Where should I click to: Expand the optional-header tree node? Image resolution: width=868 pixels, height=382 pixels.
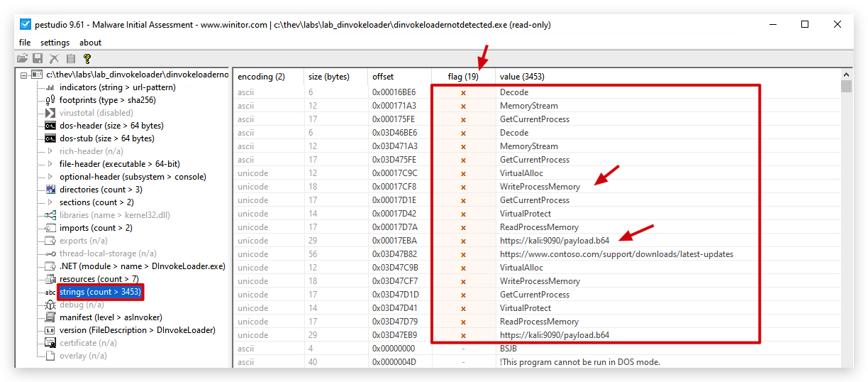[x=50, y=177]
